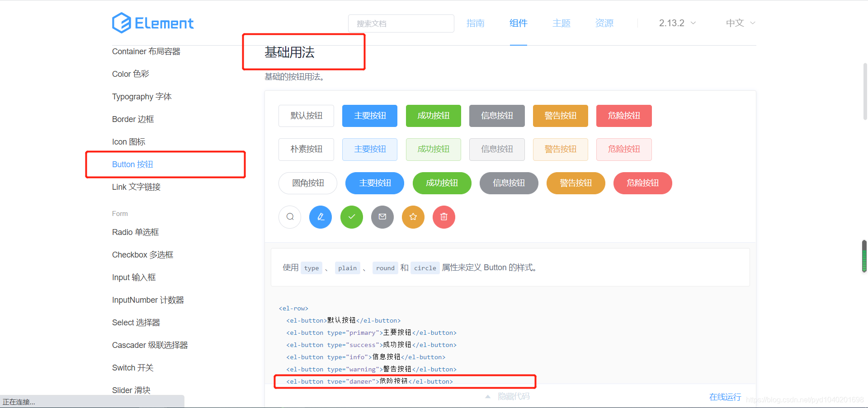Go to the 主题 nav tab
The width and height of the screenshot is (868, 408).
[561, 23]
